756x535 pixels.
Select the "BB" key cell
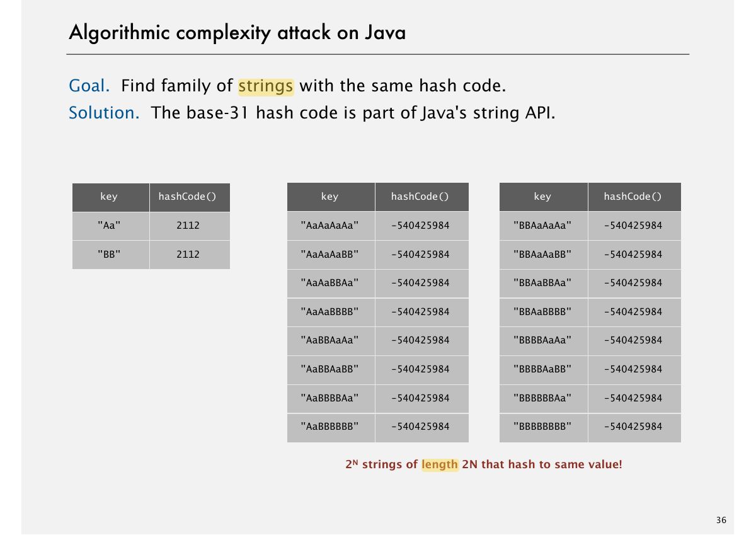pos(111,255)
